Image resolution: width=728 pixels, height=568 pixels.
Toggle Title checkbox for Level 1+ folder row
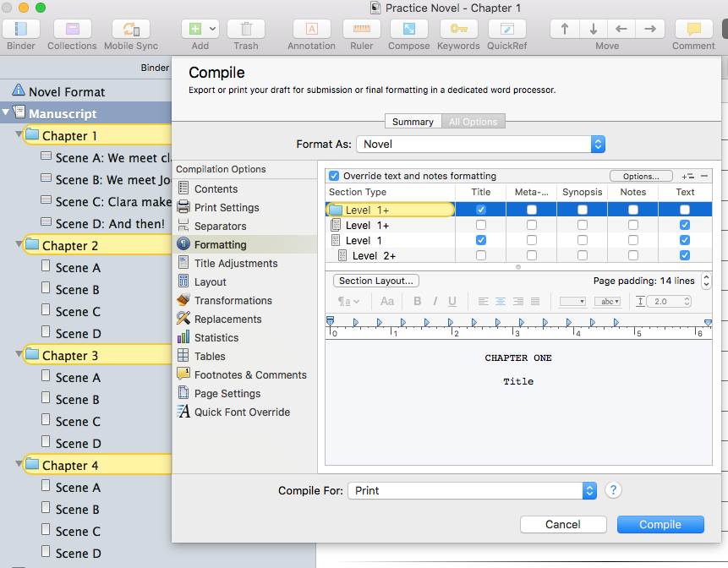(481, 210)
